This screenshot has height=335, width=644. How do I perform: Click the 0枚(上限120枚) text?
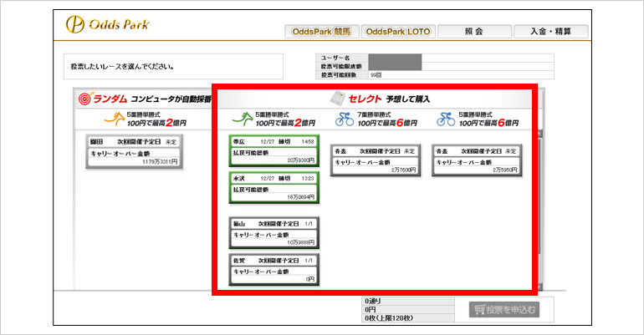[389, 317]
